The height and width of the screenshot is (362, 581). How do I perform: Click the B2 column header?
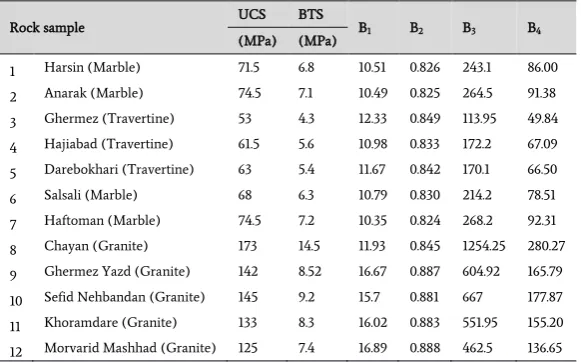coord(416,28)
